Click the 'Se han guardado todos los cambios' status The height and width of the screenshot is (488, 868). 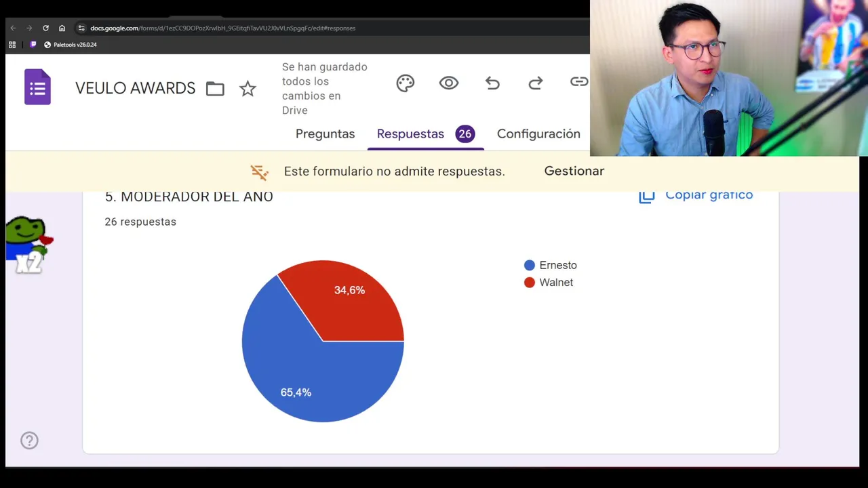(x=325, y=89)
